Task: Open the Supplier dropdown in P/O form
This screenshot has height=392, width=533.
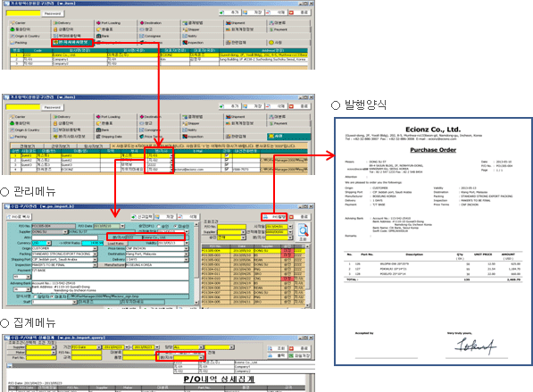Action: (x=65, y=232)
